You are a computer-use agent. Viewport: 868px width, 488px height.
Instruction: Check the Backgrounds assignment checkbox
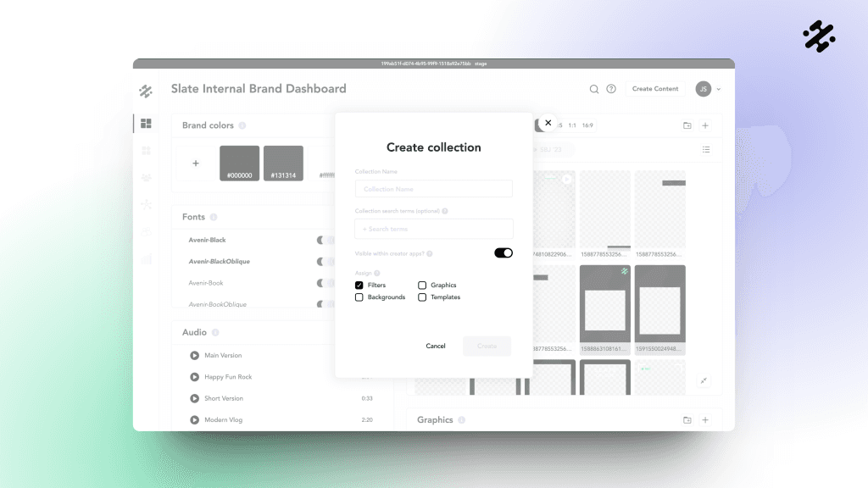tap(359, 297)
